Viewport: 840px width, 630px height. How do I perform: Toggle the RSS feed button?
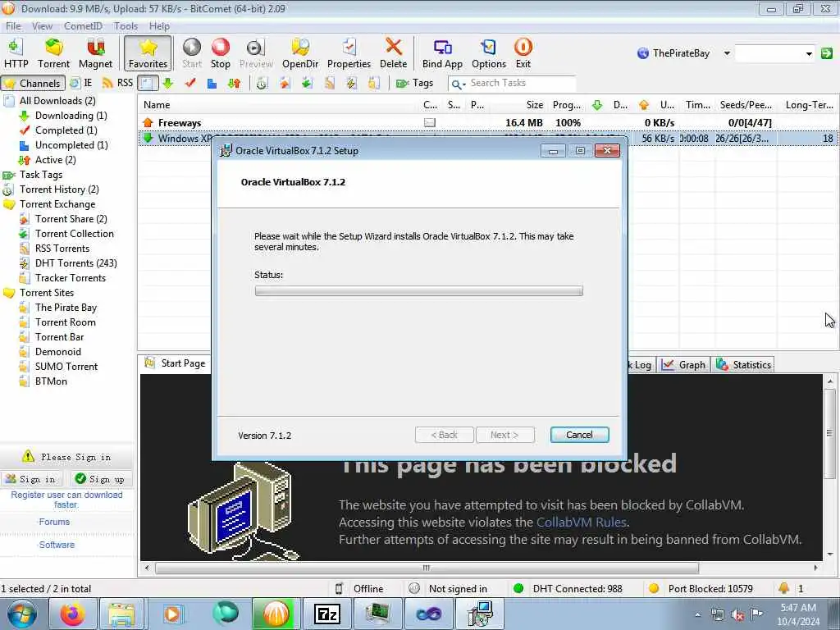[x=117, y=83]
